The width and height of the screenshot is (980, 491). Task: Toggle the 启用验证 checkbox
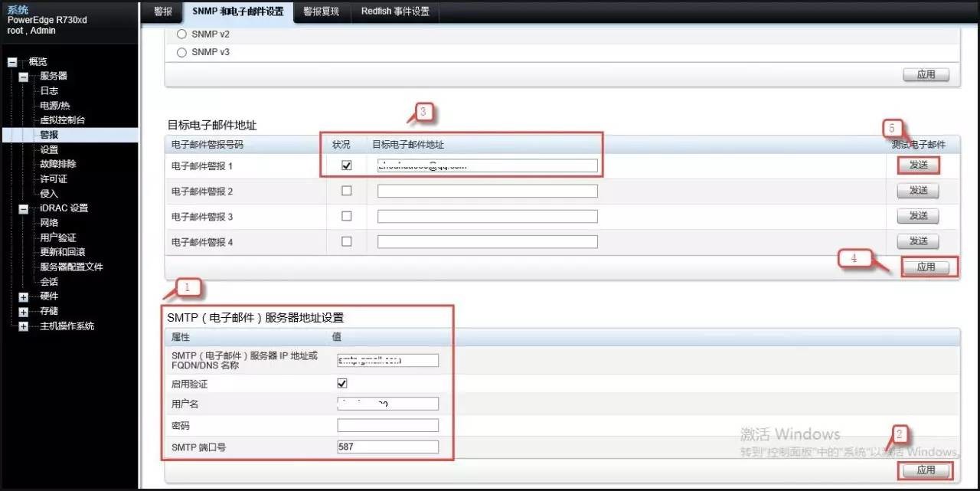[x=342, y=383]
